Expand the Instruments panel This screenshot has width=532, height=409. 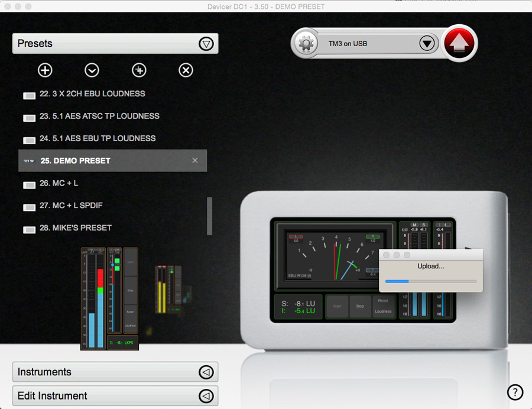coord(206,372)
